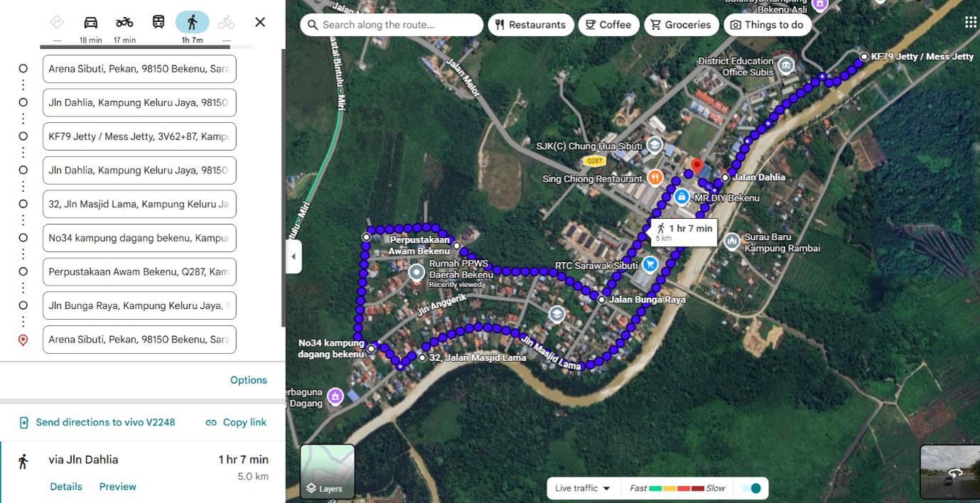Viewport: 980px width, 503px height.
Task: Click the copy link chain icon
Action: pyautogui.click(x=211, y=423)
